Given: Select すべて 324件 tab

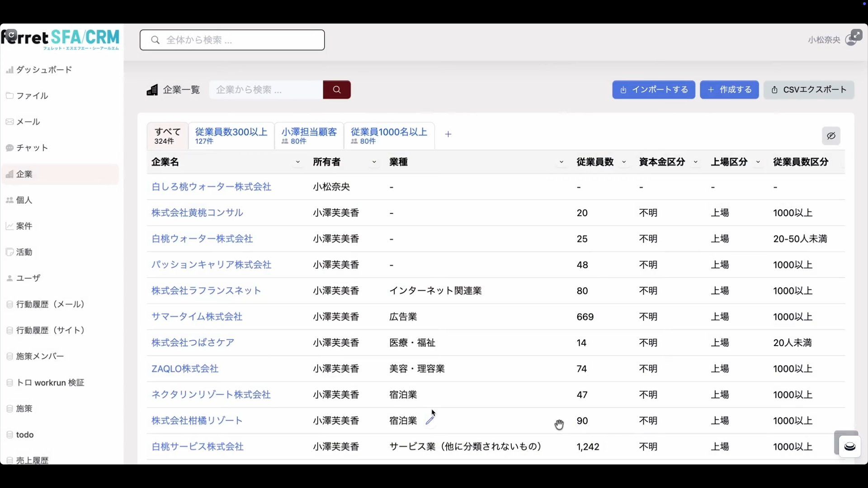Looking at the screenshot, I should click(168, 136).
